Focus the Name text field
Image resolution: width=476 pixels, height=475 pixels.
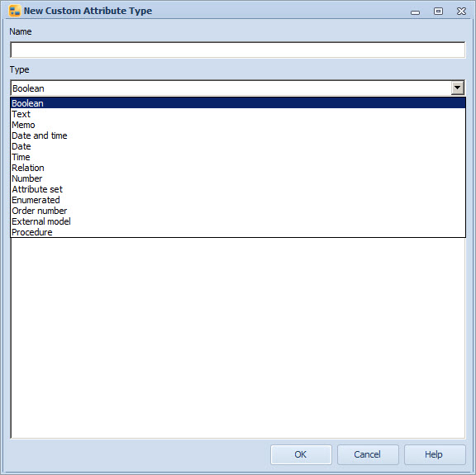238,50
